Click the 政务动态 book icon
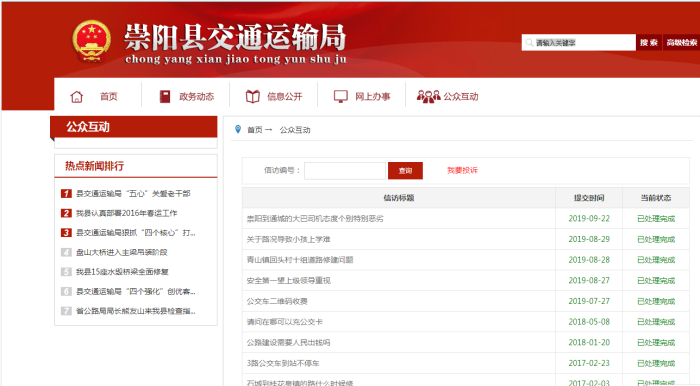The image size is (700, 386). pyautogui.click(x=165, y=96)
